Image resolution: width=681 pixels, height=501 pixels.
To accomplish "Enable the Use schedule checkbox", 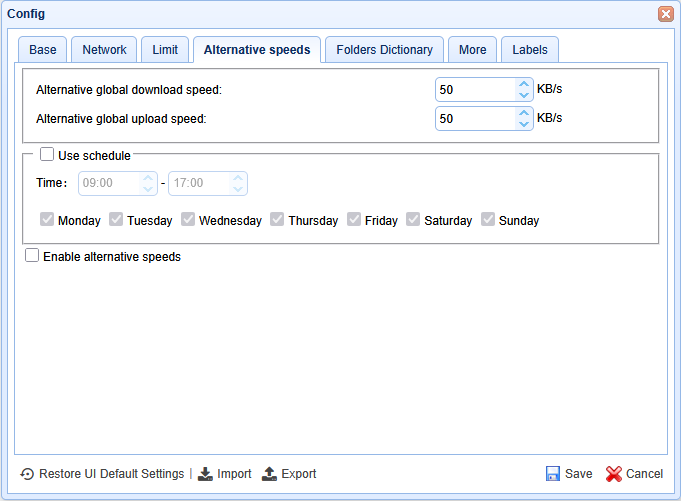I will [x=47, y=155].
